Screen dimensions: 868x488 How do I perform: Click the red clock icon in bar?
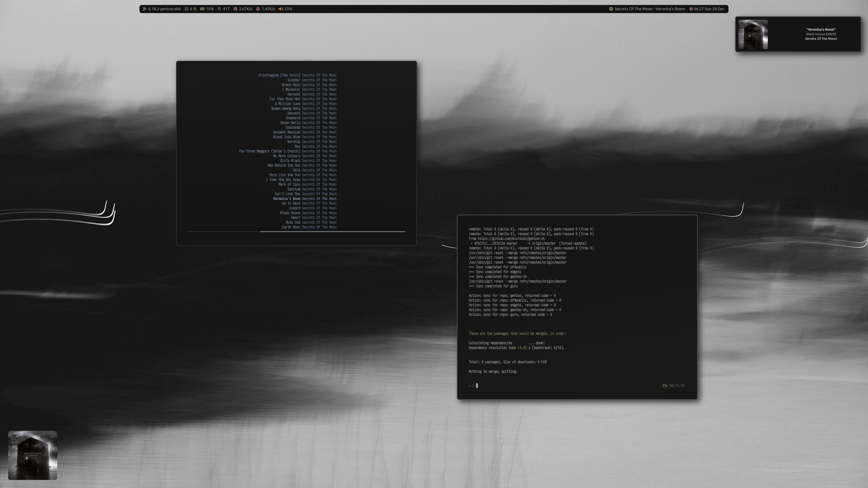click(691, 9)
